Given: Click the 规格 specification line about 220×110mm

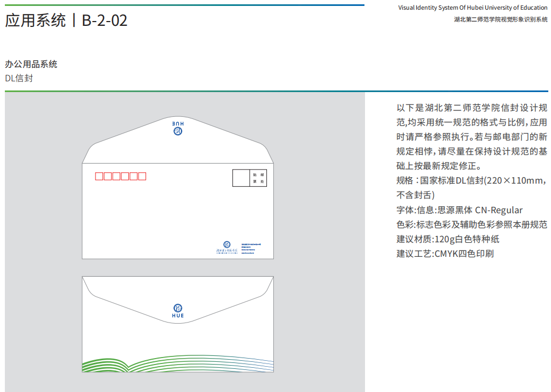Looking at the screenshot, I should click(x=472, y=180).
